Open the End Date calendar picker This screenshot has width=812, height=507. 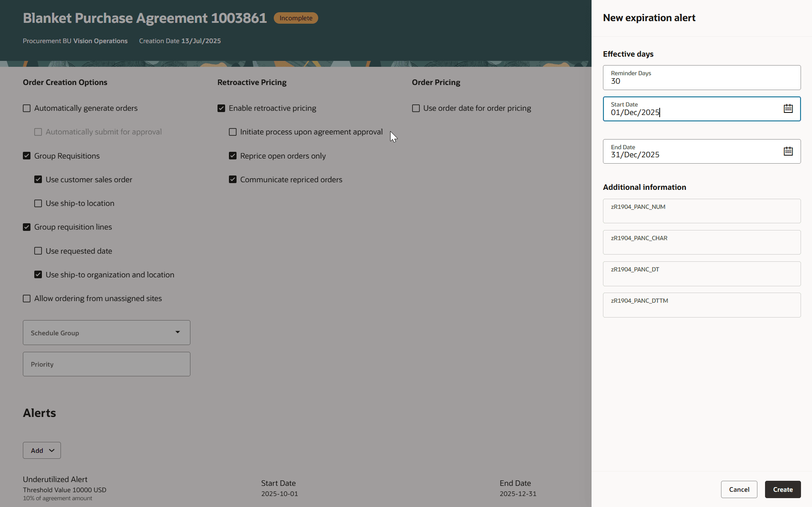(x=788, y=151)
